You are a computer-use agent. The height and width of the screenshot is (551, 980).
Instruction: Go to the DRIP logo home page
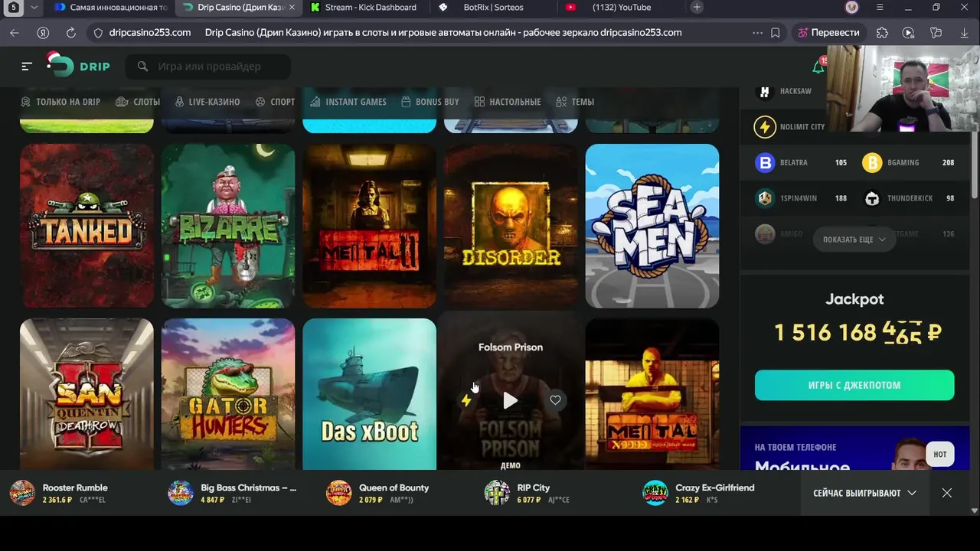79,66
